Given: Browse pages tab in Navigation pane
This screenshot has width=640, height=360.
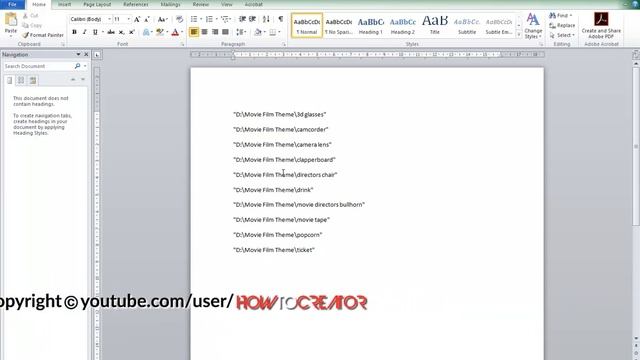Looking at the screenshot, I should tap(21, 80).
